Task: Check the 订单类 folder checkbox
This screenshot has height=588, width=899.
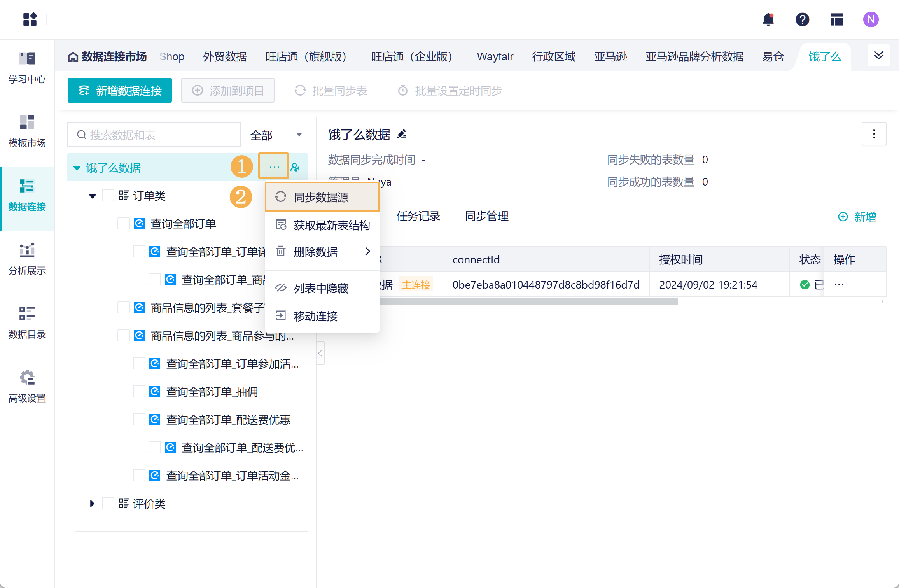Action: 108,196
